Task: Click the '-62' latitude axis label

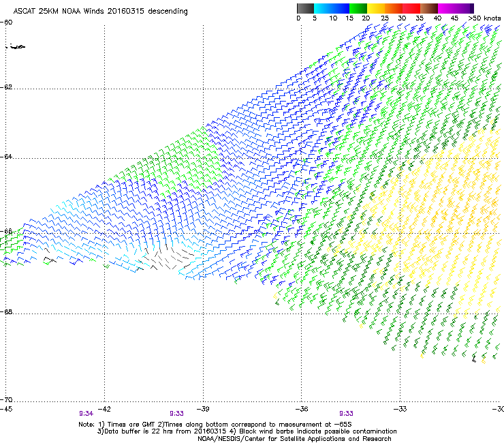Action: click(6, 87)
